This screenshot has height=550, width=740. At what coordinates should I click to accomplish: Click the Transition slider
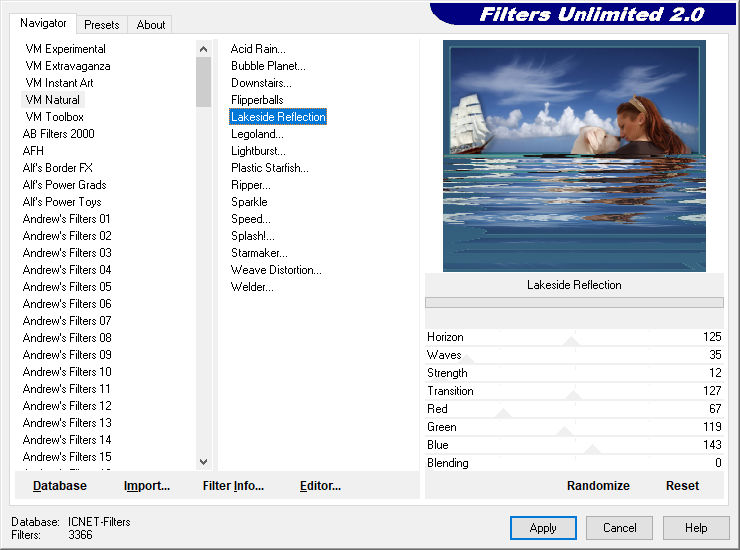pyautogui.click(x=574, y=391)
